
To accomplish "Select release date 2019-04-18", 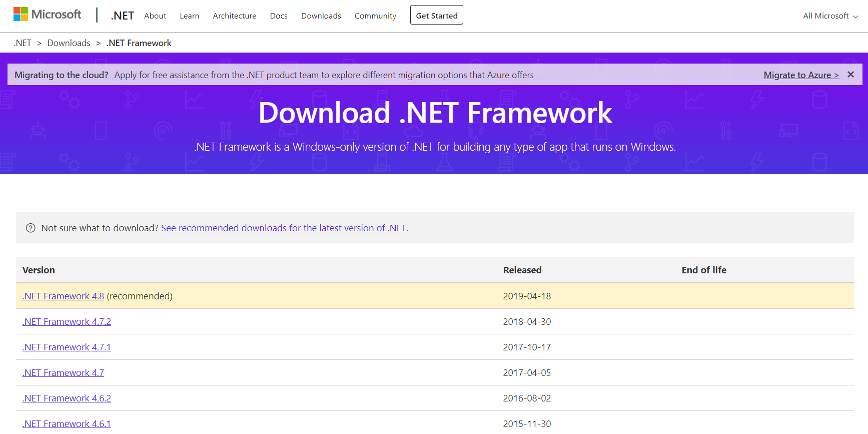I will [x=527, y=296].
